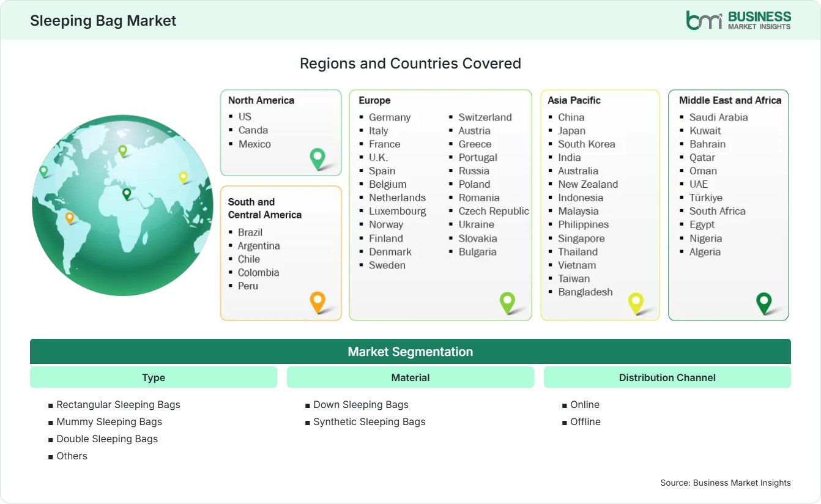The width and height of the screenshot is (821, 504).
Task: Click the dark green pin in Middle East and Africa card
Action: [x=764, y=303]
